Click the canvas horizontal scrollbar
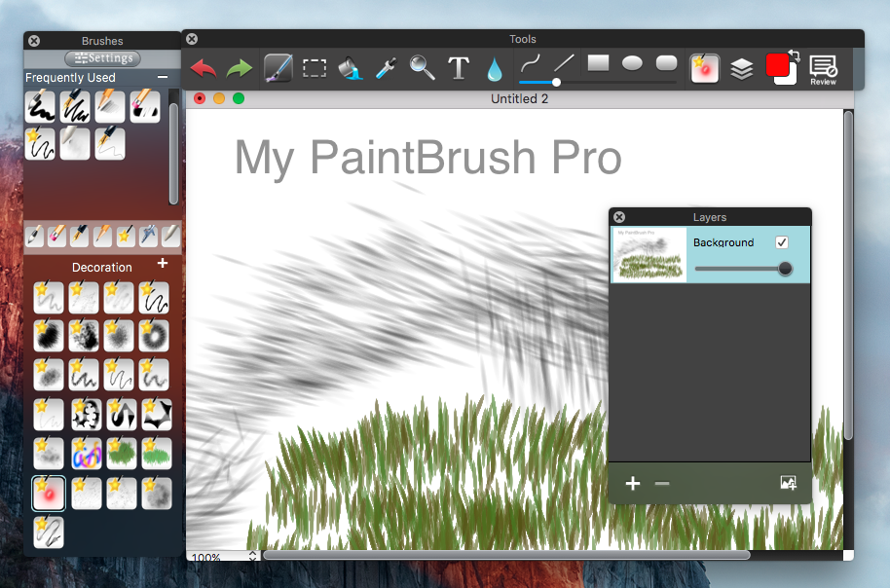The width and height of the screenshot is (890, 588). tap(506, 555)
